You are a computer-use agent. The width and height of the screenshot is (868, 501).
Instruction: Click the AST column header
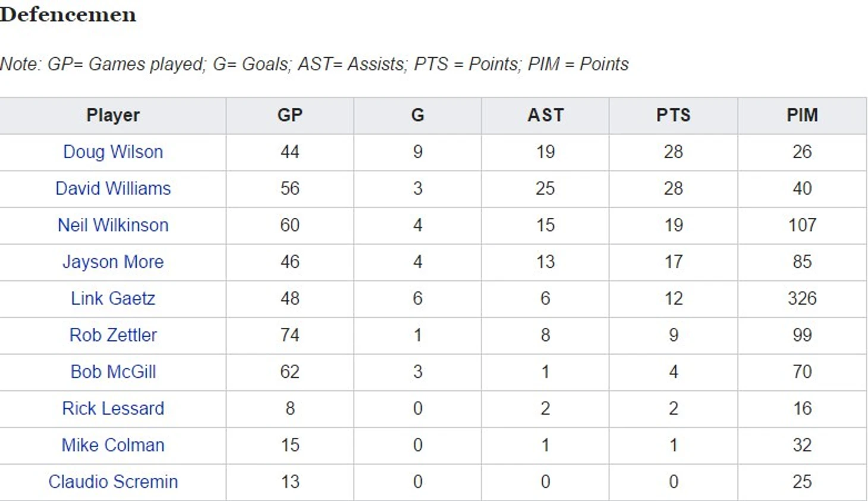546,115
